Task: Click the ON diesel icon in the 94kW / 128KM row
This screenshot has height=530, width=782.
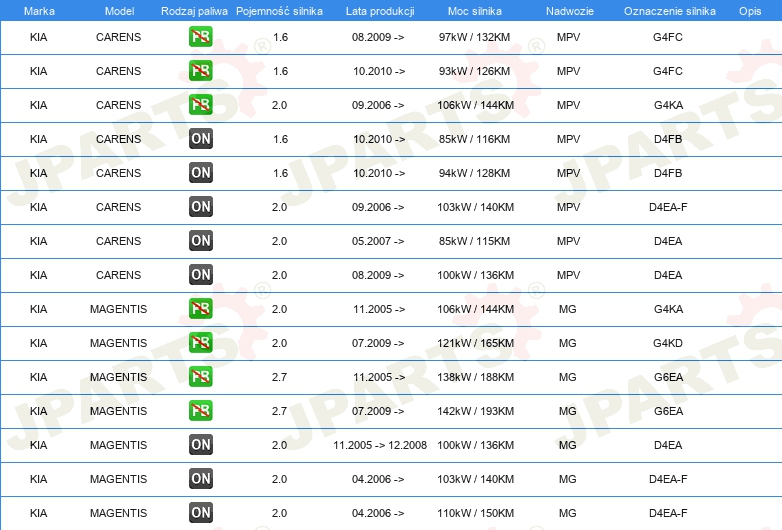Action: (200, 173)
